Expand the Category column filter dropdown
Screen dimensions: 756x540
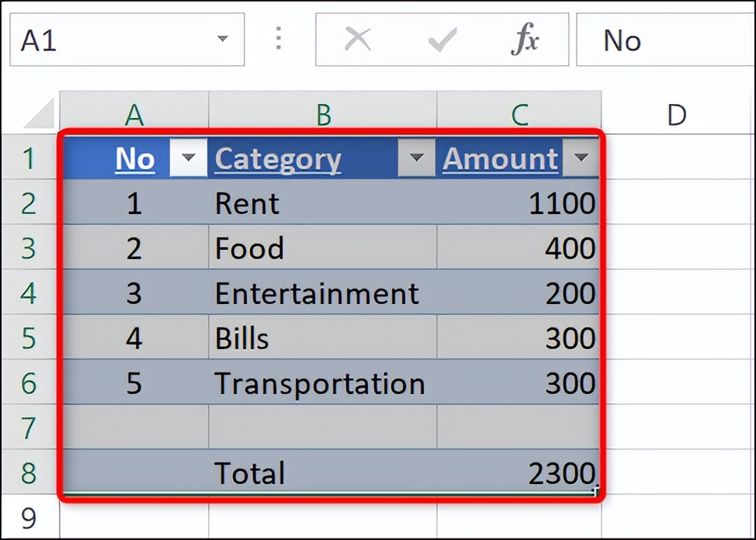coord(417,159)
